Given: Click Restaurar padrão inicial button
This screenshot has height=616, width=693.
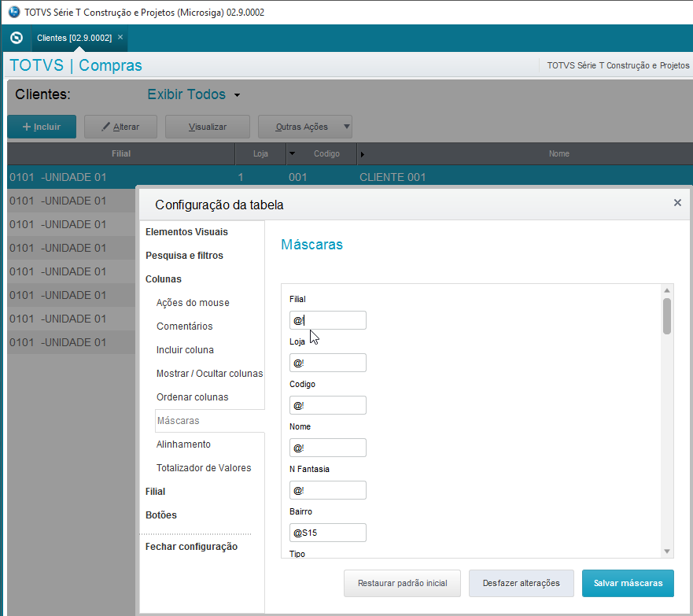Looking at the screenshot, I should (x=402, y=583).
